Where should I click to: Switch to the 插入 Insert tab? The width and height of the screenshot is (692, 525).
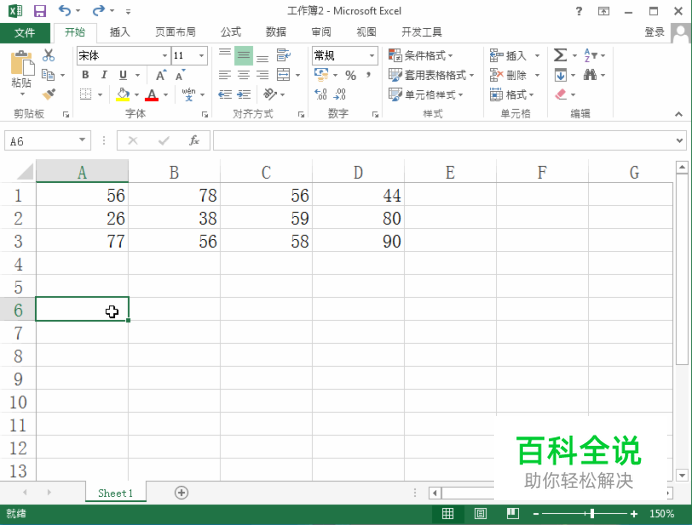point(120,32)
